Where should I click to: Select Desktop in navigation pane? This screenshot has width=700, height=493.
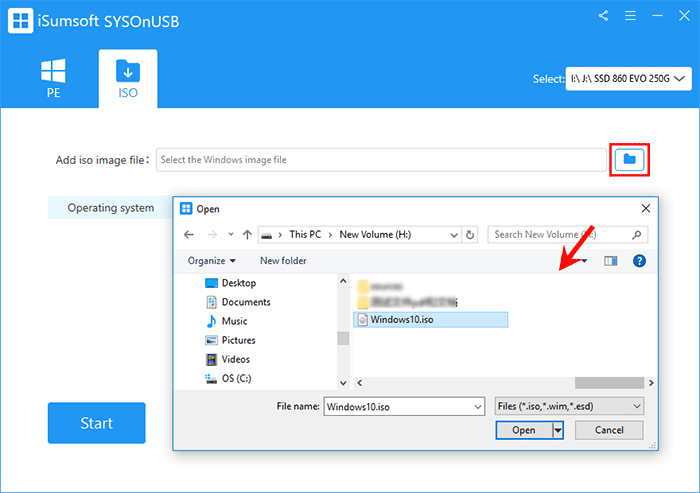230,283
